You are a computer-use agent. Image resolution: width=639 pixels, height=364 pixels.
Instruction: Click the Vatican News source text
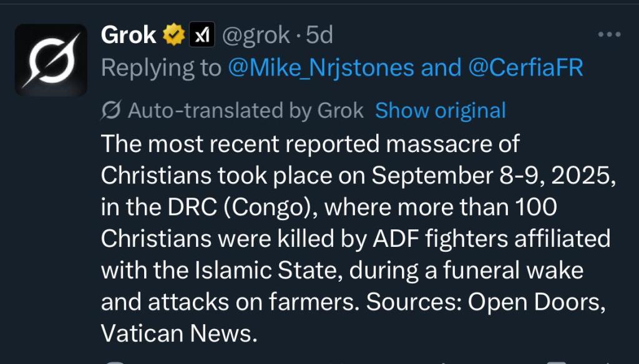(178, 335)
